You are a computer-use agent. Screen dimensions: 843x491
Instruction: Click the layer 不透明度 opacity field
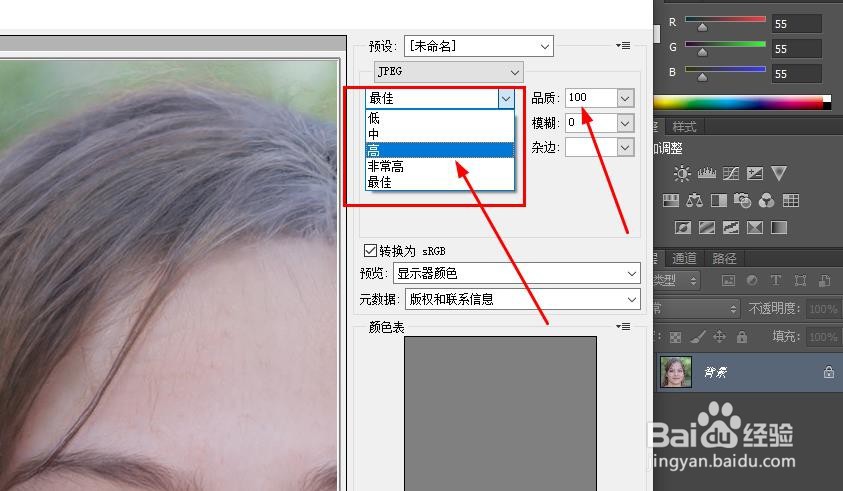823,309
